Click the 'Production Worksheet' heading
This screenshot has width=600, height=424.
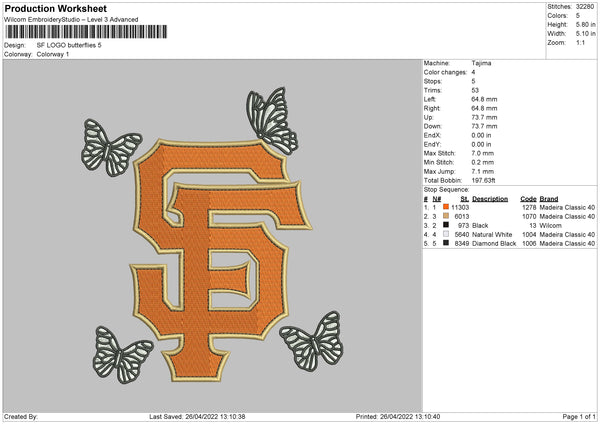pyautogui.click(x=55, y=8)
